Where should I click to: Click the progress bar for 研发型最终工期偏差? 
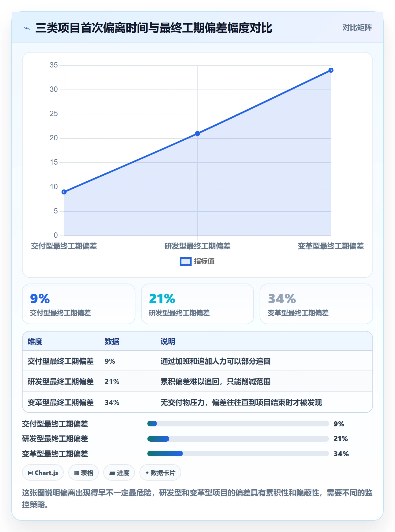point(238,439)
